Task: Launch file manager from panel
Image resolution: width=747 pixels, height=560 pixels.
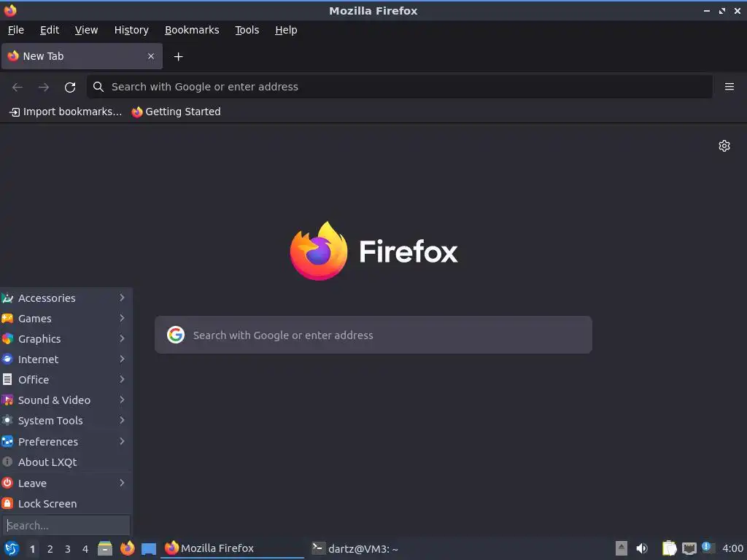Action: click(x=105, y=548)
